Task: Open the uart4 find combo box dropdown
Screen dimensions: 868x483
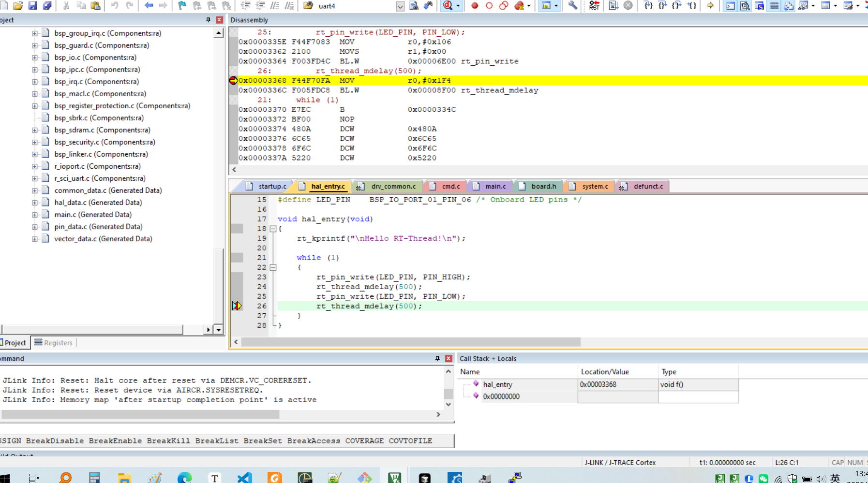Action: pyautogui.click(x=400, y=6)
